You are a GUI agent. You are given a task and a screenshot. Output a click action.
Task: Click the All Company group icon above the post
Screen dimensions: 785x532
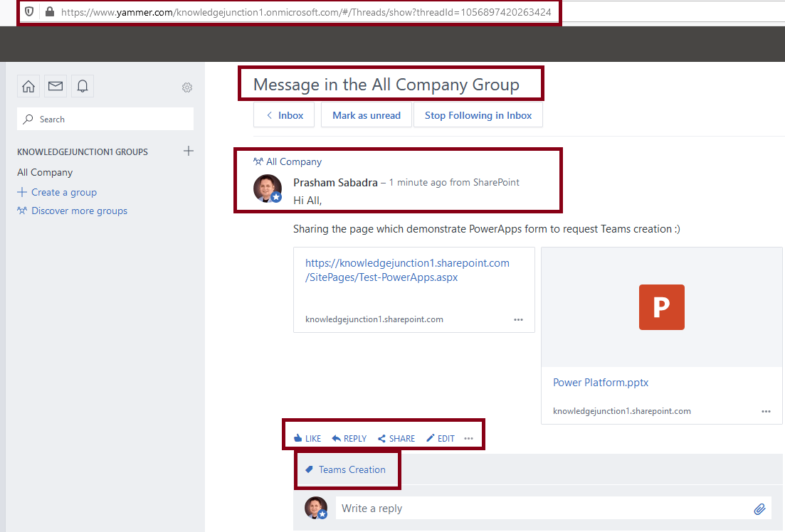[260, 161]
